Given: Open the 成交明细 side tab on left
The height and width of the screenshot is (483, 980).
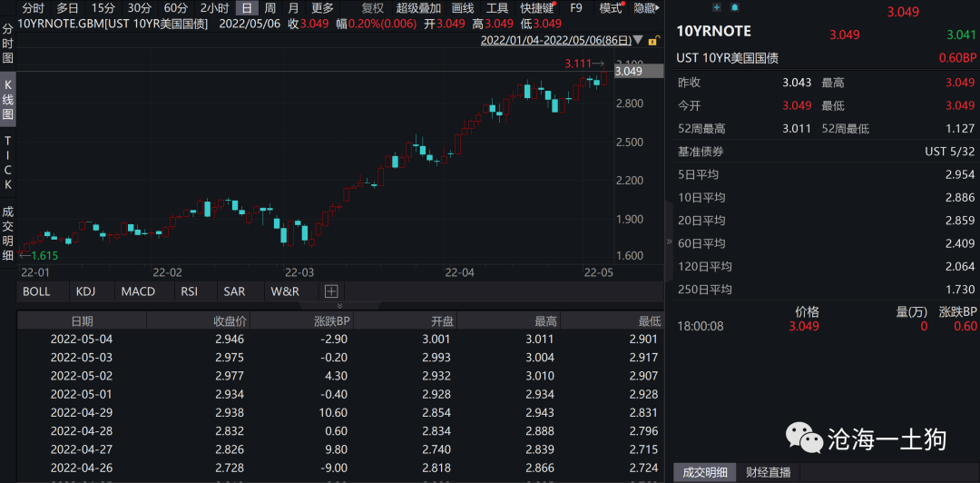Looking at the screenshot, I should (x=8, y=233).
